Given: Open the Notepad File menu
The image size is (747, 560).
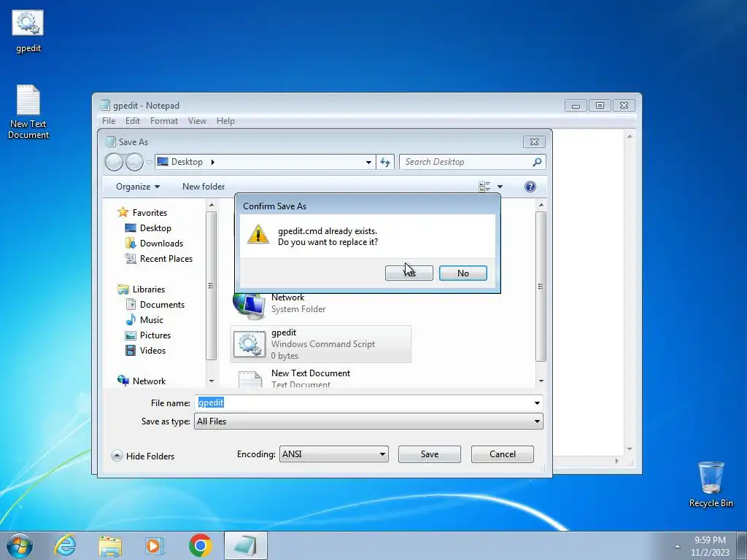Looking at the screenshot, I should 109,121.
